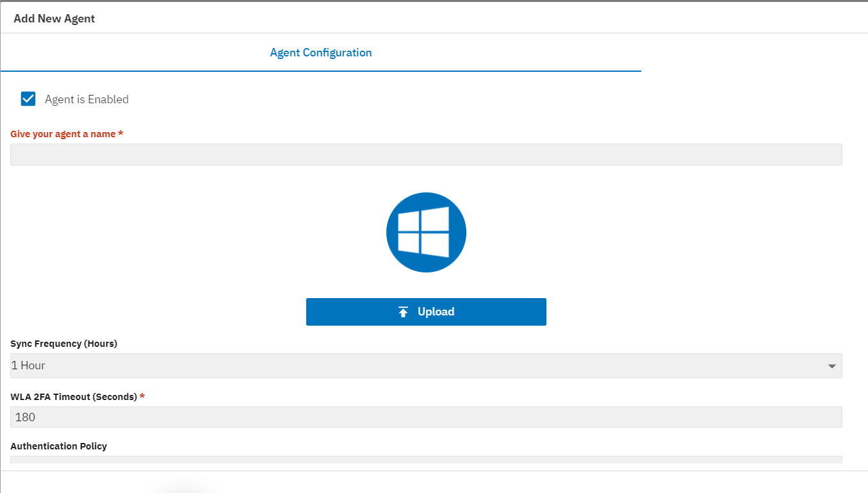Click the 'Agent is Enabled' label text
Viewport: 868px width, 493px height.
(86, 99)
